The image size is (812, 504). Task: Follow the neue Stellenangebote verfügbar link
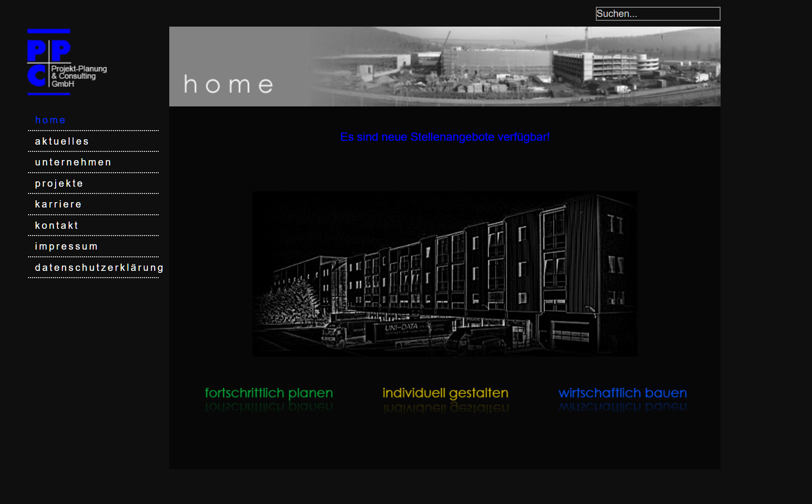tap(445, 137)
